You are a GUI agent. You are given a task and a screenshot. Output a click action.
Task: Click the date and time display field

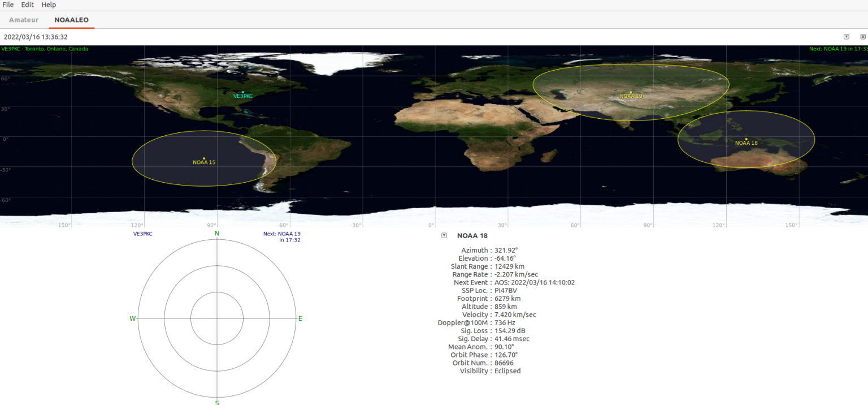point(36,36)
